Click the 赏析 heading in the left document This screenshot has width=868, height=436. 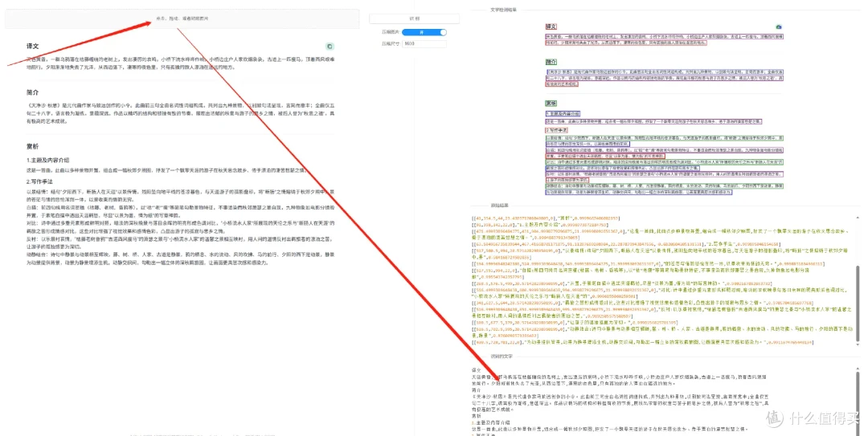coord(33,147)
